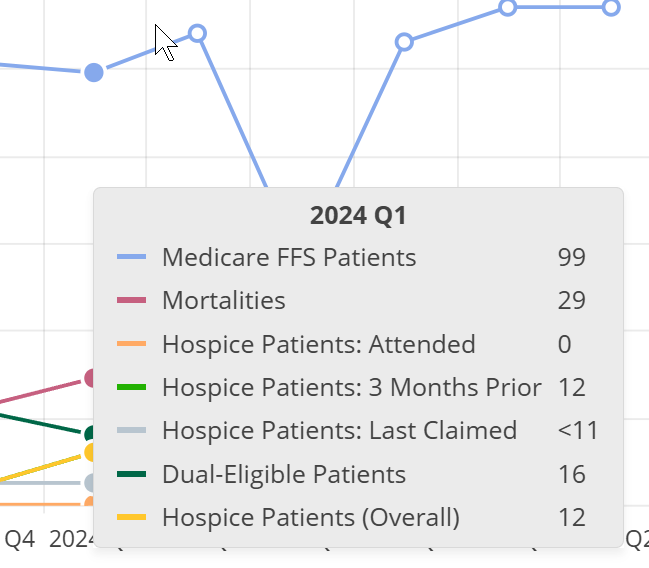Image resolution: width=649 pixels, height=568 pixels.
Task: Click the bright green 3 Months Prior swatch
Action: (x=131, y=387)
